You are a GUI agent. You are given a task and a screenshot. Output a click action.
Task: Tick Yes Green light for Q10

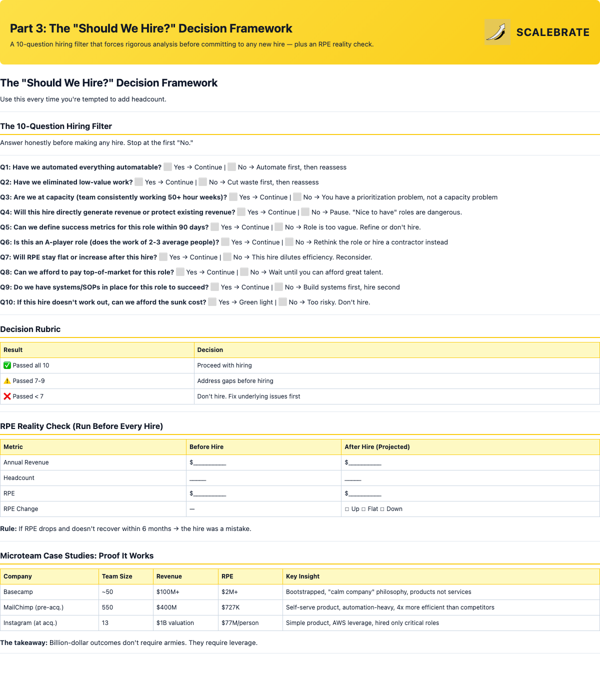pyautogui.click(x=212, y=302)
